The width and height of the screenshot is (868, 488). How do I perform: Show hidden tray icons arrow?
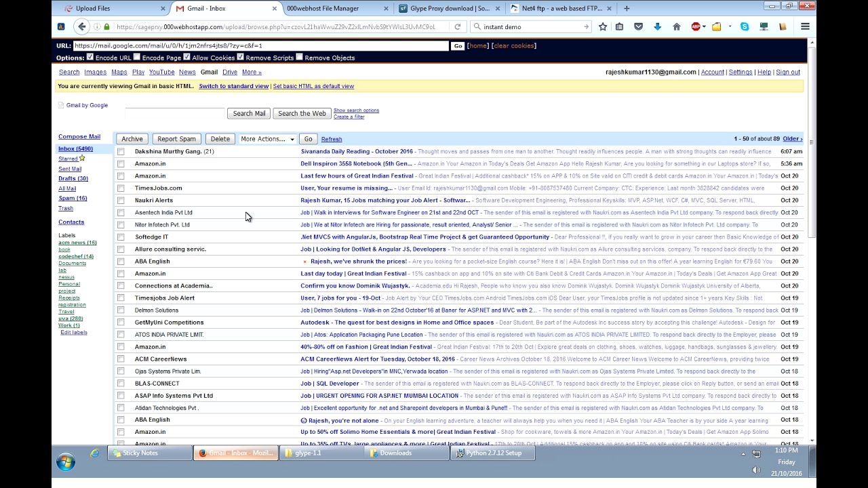(x=743, y=454)
